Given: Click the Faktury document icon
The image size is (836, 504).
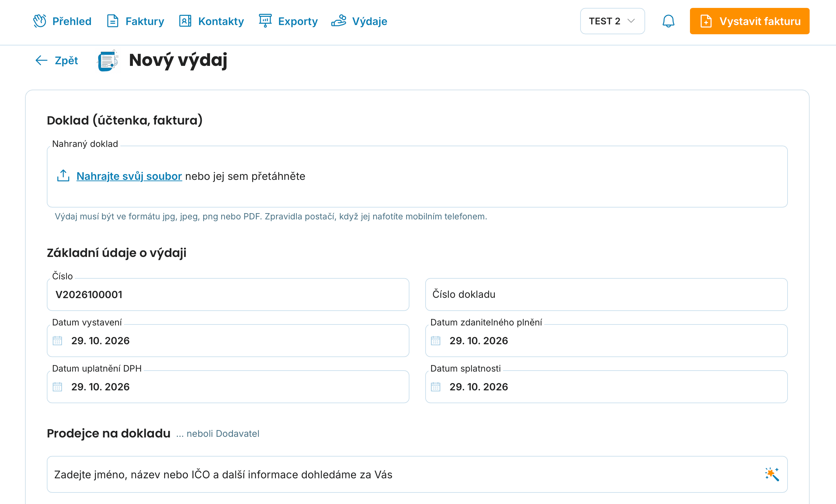Looking at the screenshot, I should 113,21.
